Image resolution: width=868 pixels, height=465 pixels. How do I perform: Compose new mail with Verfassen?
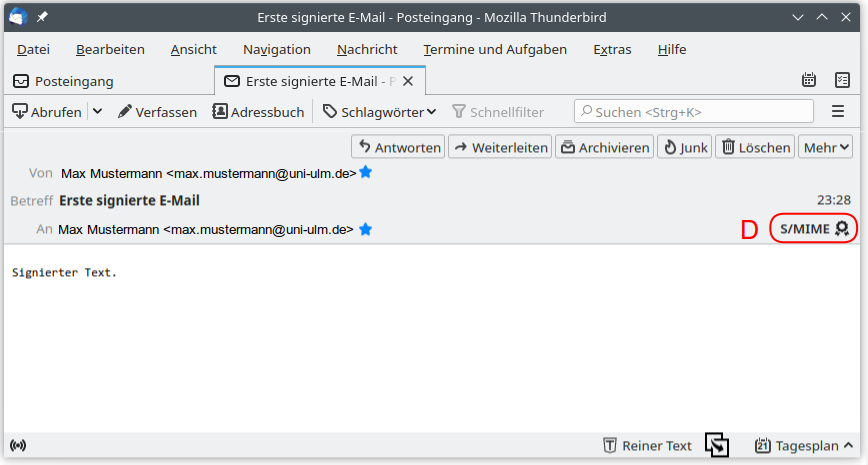(157, 112)
